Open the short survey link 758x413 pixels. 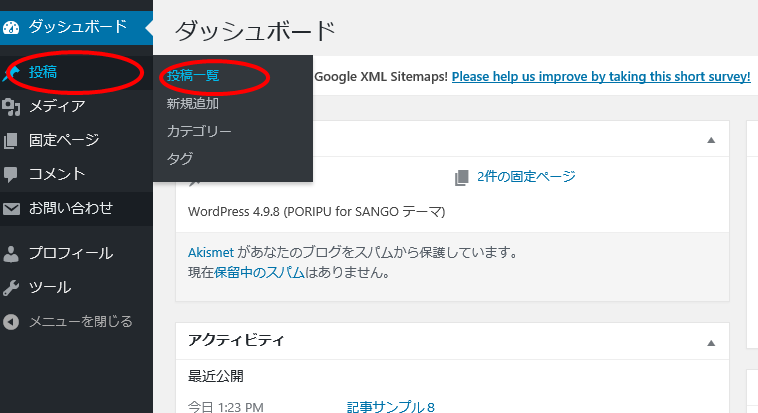pos(601,76)
